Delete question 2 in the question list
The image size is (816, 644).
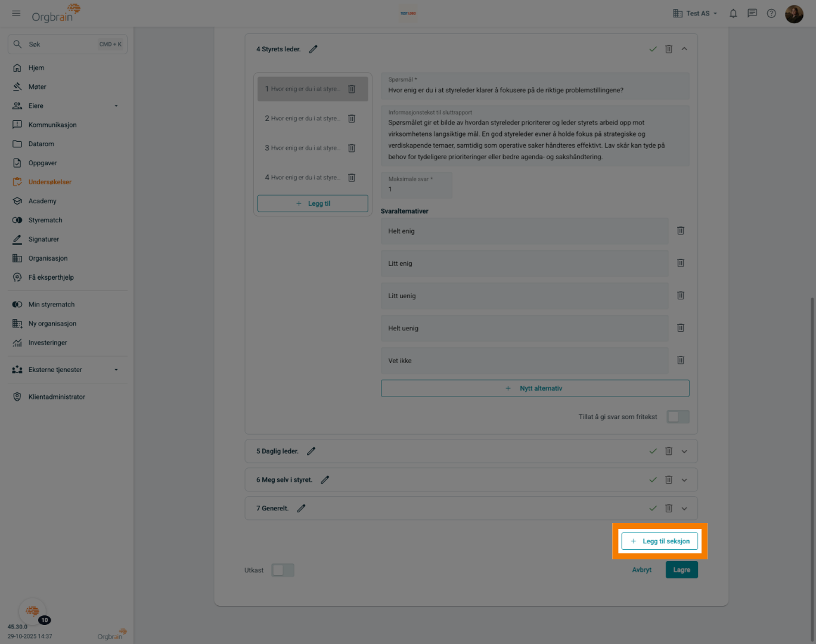pyautogui.click(x=352, y=119)
